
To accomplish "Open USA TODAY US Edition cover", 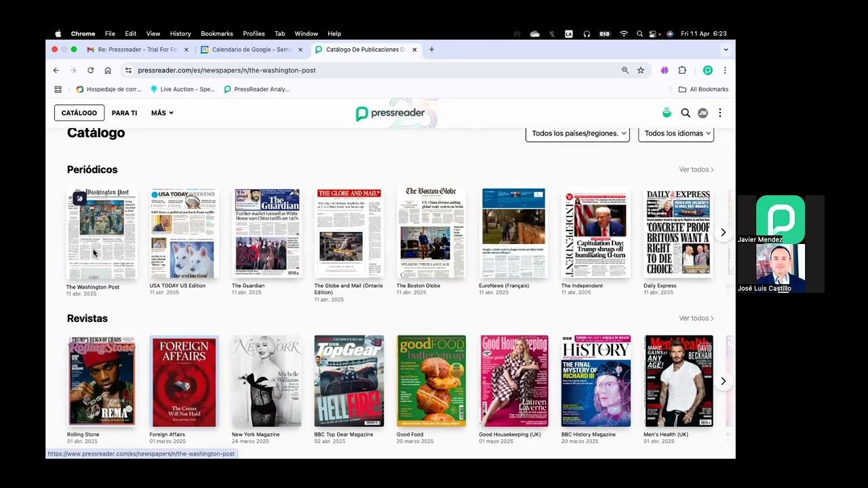I will click(184, 233).
